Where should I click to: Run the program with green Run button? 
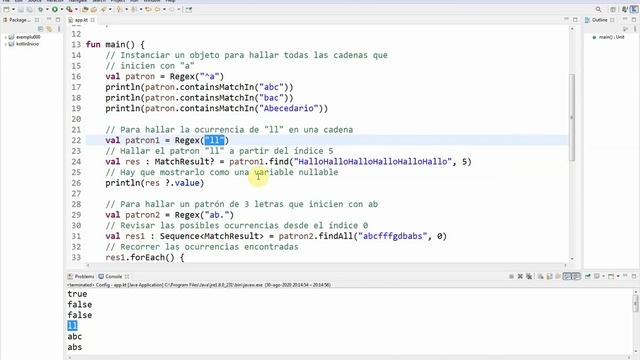55,9
